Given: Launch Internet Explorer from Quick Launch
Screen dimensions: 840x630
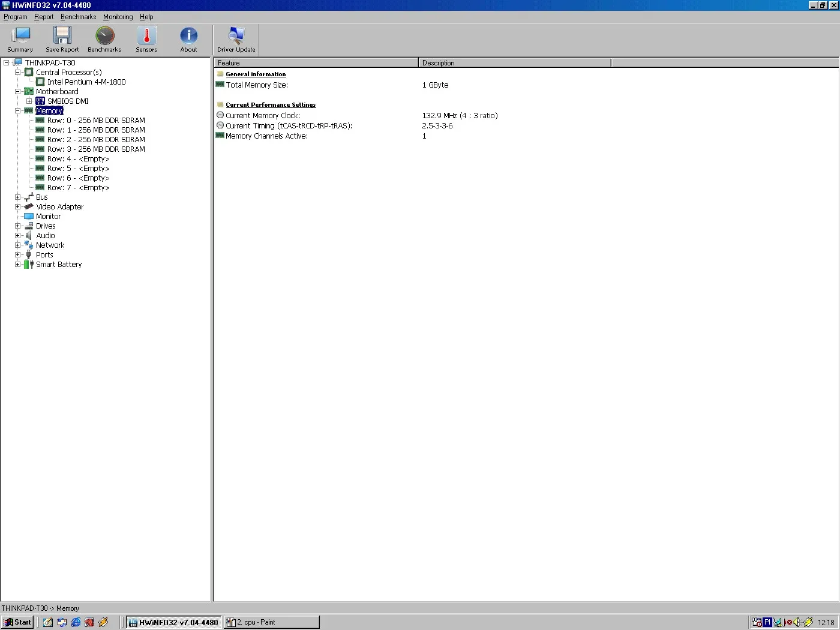Looking at the screenshot, I should (76, 622).
